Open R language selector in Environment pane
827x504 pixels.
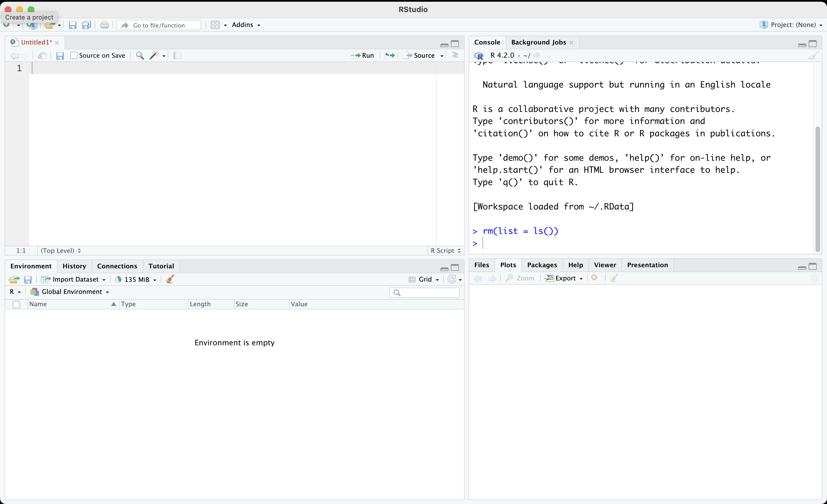tap(15, 292)
